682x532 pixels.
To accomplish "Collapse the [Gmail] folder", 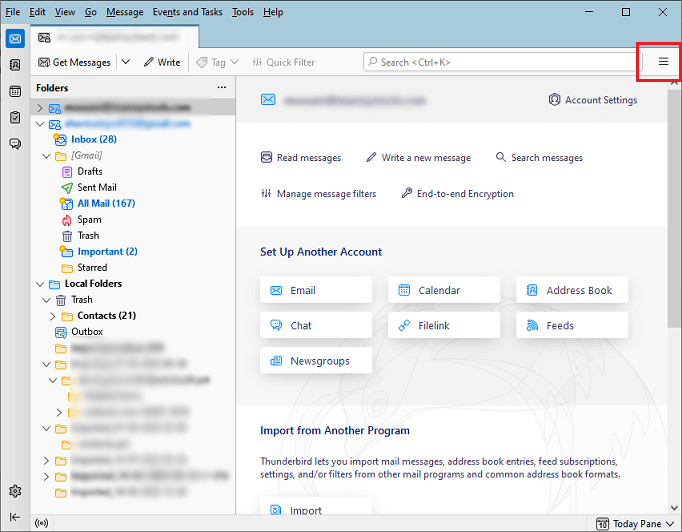I will (47, 156).
